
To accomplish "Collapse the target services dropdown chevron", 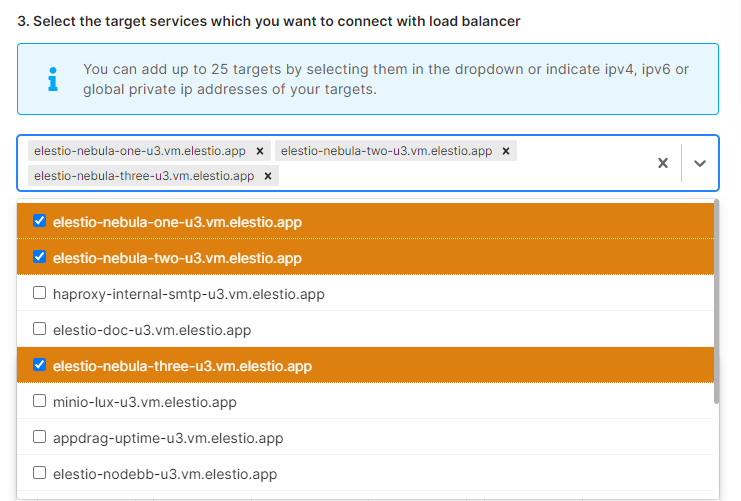I will pos(700,163).
